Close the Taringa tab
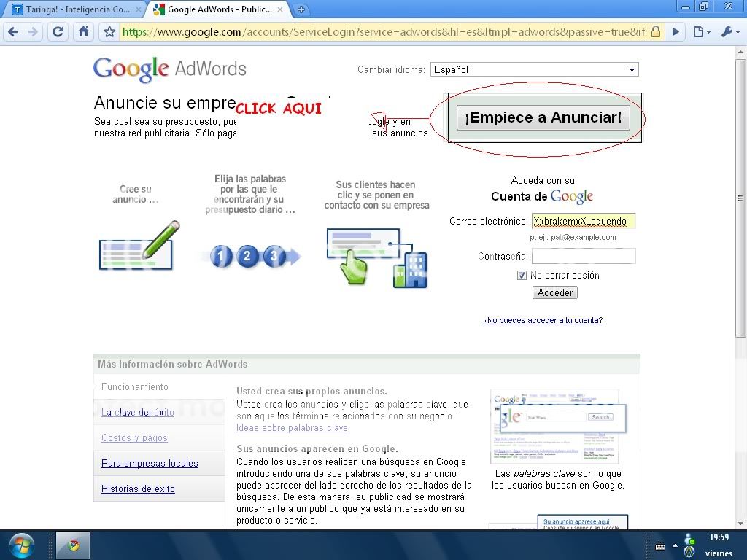747x560 pixels. click(x=138, y=9)
